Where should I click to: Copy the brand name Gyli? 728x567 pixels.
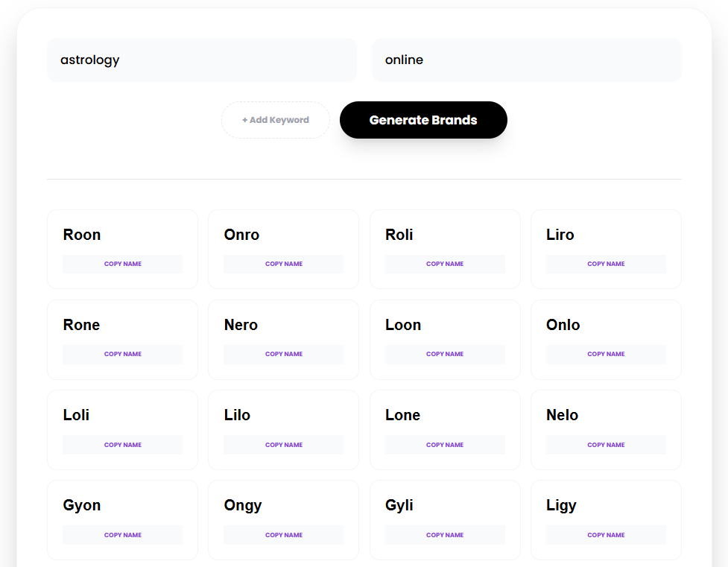click(x=445, y=534)
